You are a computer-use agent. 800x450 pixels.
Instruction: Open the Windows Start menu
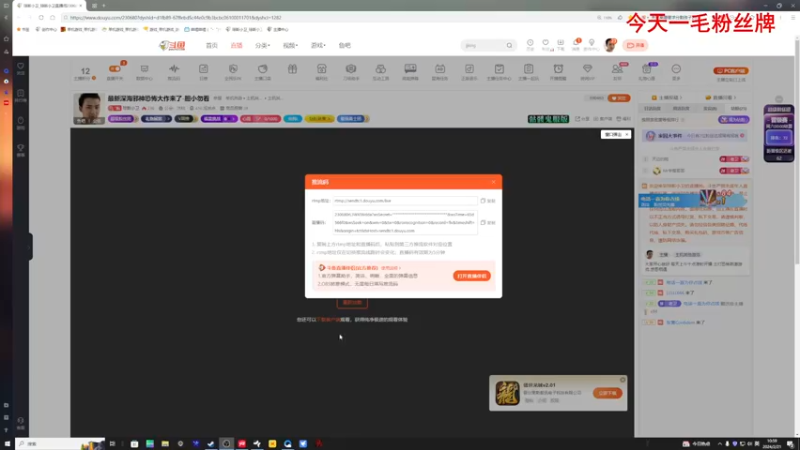[x=7, y=444]
